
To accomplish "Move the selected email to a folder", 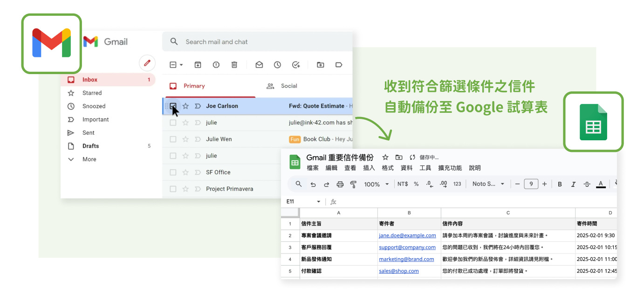I will click(x=320, y=64).
